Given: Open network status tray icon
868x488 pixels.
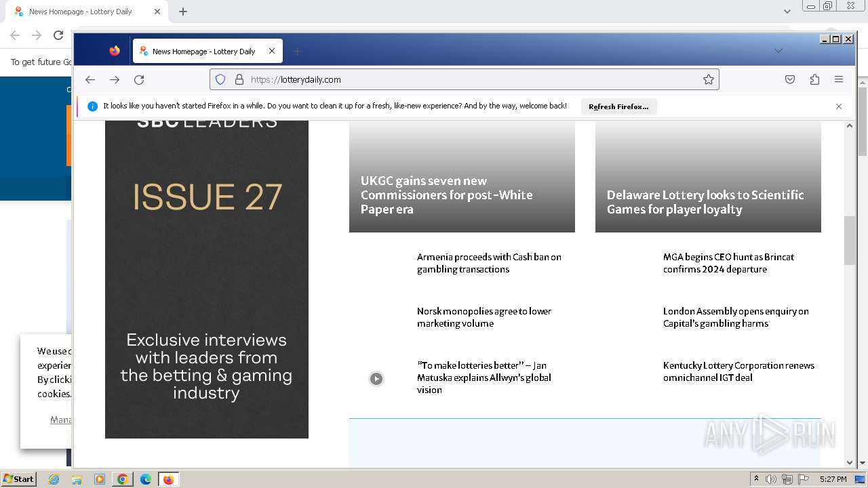Looking at the screenshot, I should click(x=787, y=479).
